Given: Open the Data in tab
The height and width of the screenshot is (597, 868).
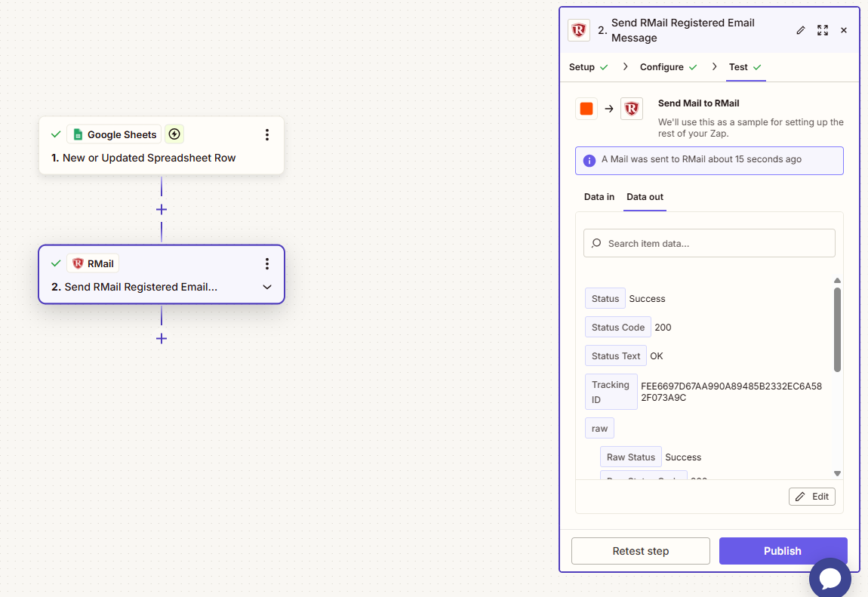Looking at the screenshot, I should 599,197.
